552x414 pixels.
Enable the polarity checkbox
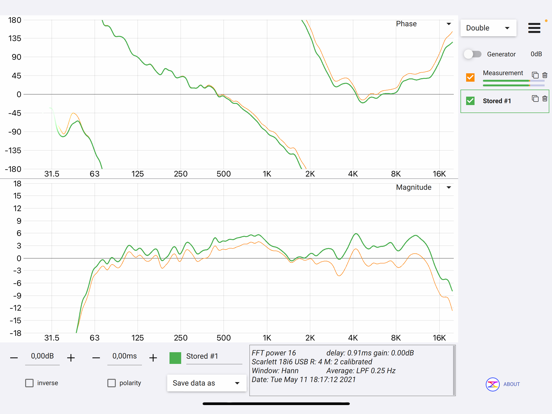[111, 383]
